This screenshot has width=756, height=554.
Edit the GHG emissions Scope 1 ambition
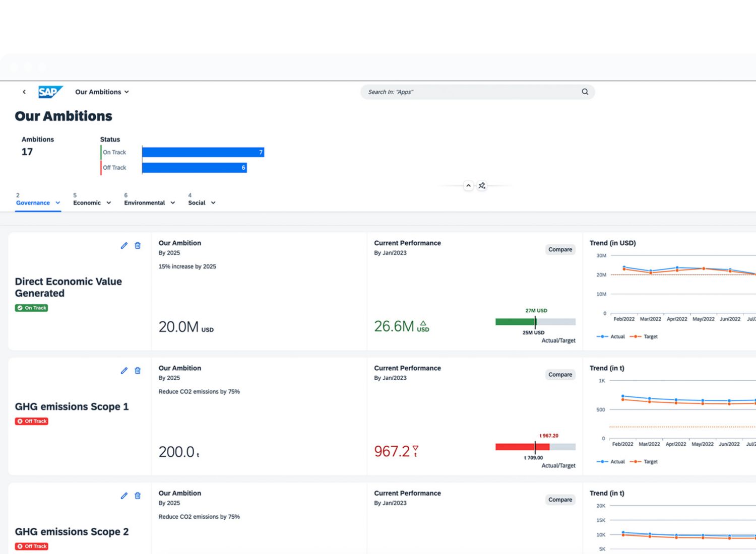pos(124,371)
